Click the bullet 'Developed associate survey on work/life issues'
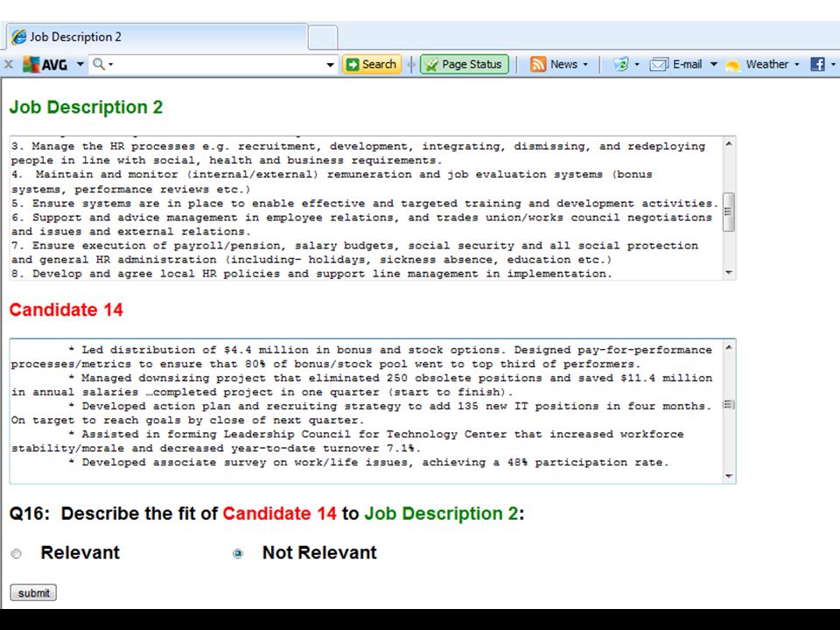Screen dimensions: 840x630 [x=368, y=462]
